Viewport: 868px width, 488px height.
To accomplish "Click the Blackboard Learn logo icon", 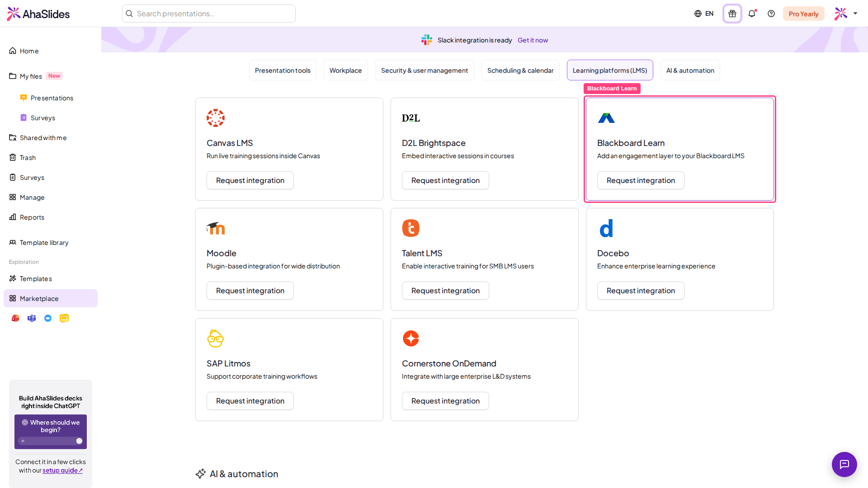I will [606, 118].
